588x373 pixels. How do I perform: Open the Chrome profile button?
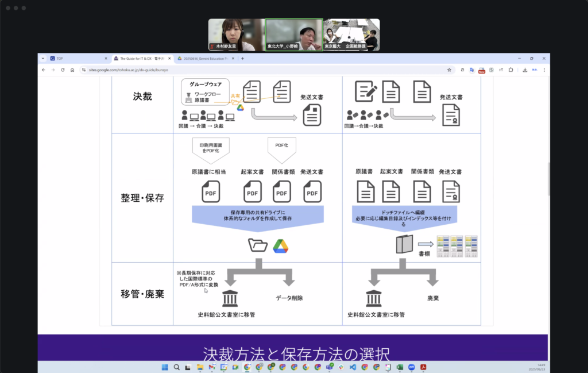[x=535, y=70]
